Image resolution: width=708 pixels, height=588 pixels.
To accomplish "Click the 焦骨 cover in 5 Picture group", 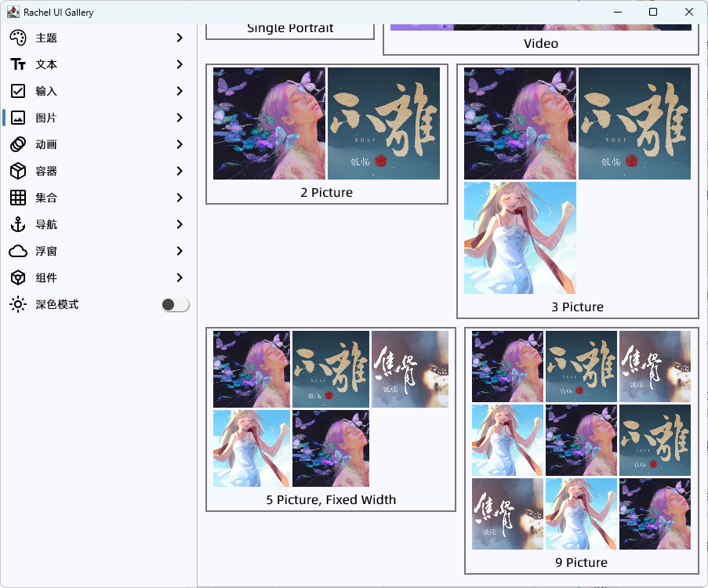I will pyautogui.click(x=410, y=369).
